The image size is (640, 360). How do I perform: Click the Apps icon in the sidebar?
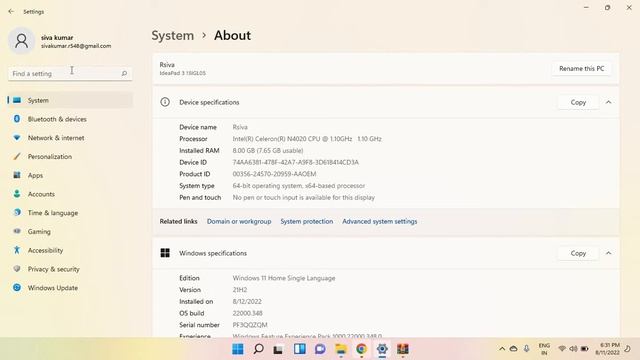pyautogui.click(x=17, y=175)
